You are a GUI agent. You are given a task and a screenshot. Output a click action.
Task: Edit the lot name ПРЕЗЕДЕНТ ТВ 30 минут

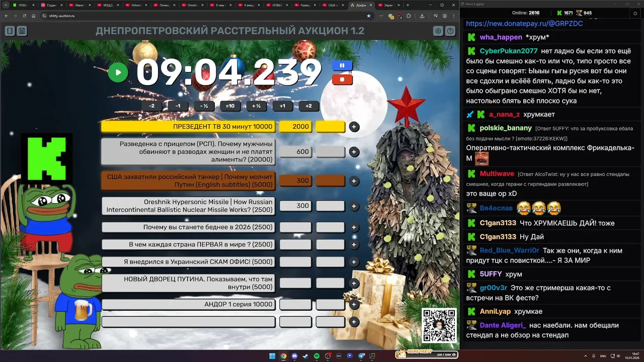(x=188, y=127)
